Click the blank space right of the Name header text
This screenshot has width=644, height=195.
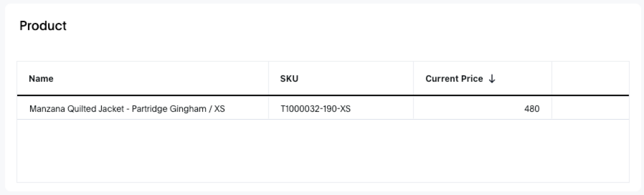(161, 79)
